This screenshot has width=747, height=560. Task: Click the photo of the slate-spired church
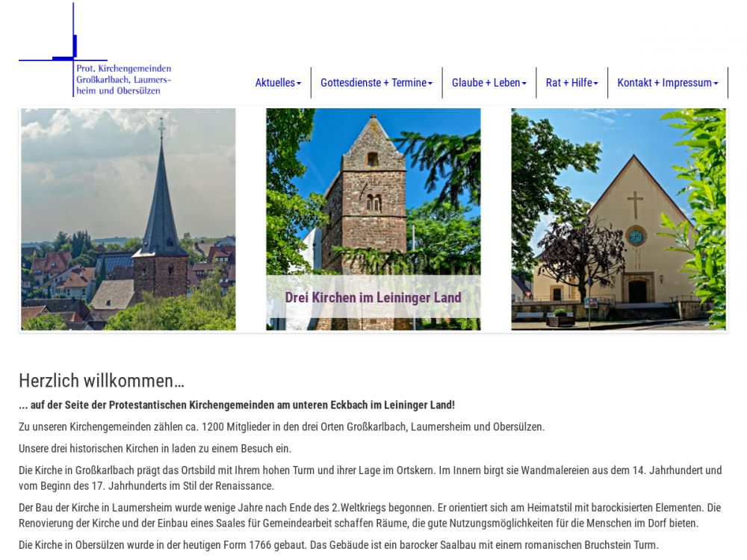click(128, 219)
